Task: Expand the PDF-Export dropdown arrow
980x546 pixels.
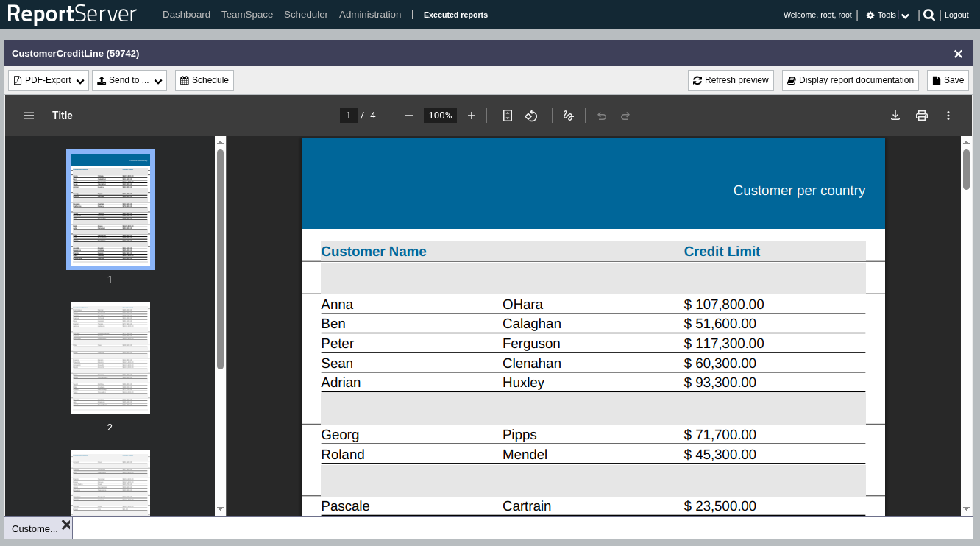Action: pyautogui.click(x=81, y=81)
